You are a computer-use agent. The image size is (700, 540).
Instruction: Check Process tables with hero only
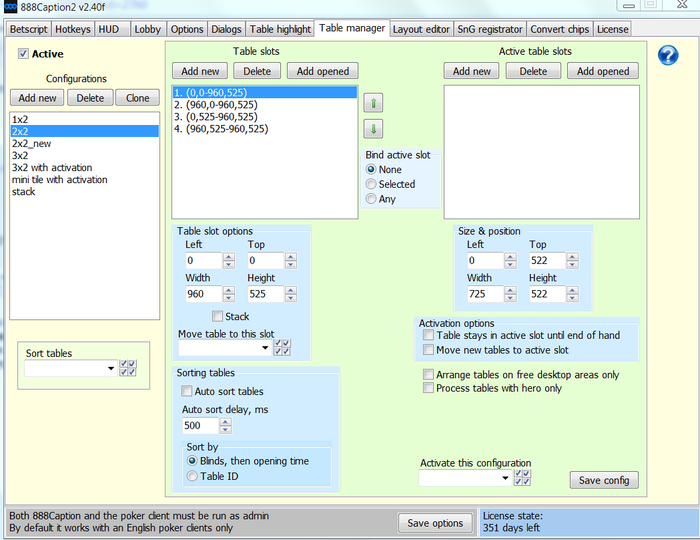coord(428,388)
